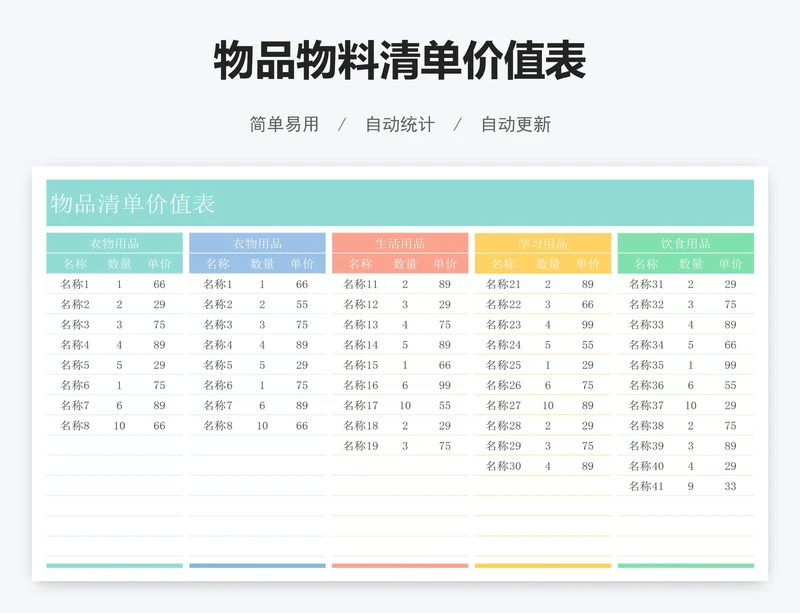Image resolution: width=800 pixels, height=613 pixels.
Task: Select cell 名称28
Action: click(x=504, y=426)
